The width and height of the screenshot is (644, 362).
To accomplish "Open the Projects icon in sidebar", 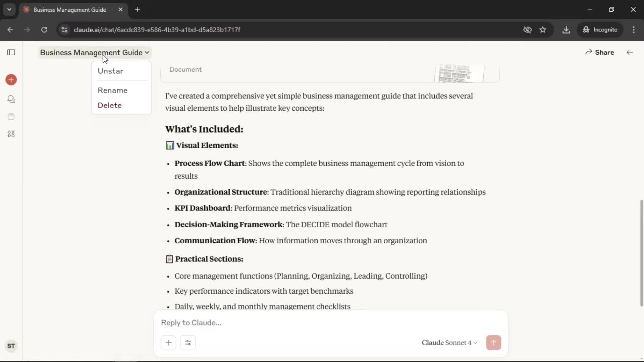I will point(11,117).
